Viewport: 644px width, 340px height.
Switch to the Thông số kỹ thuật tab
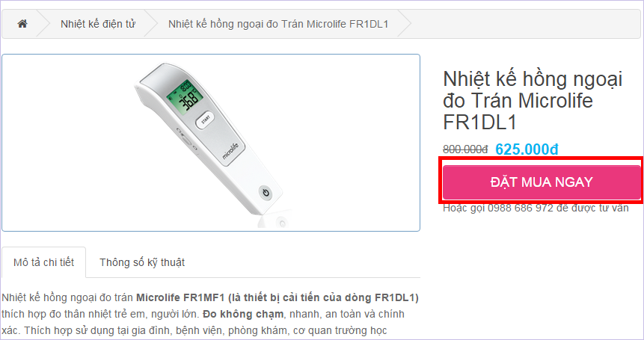pos(142,262)
